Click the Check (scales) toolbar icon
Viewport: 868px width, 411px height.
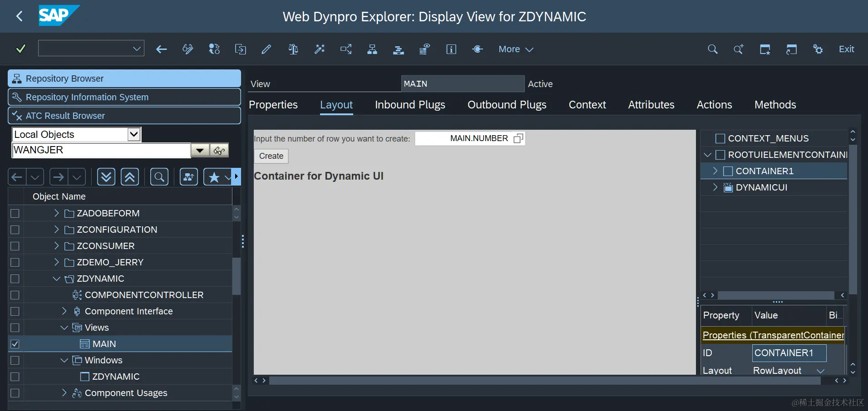point(293,49)
